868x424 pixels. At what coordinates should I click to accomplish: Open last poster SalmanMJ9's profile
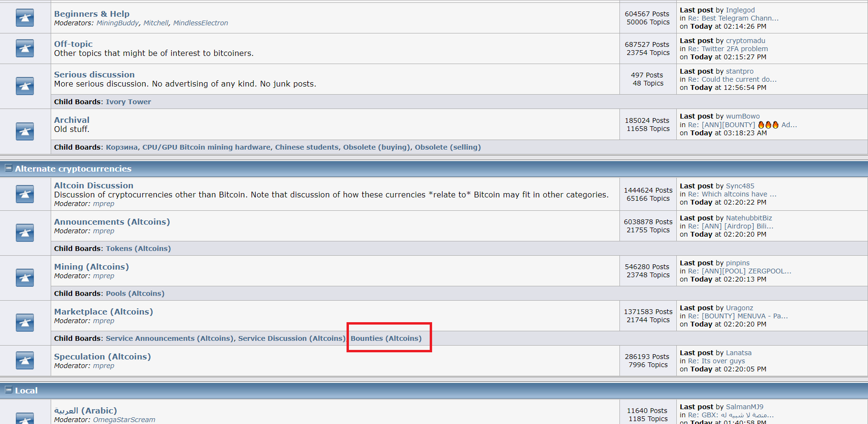(745, 407)
